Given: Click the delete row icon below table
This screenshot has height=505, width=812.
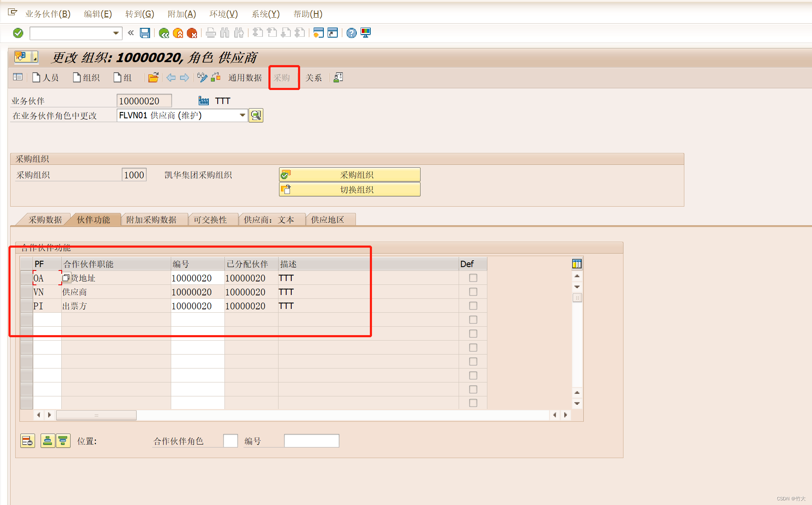Looking at the screenshot, I should click(x=27, y=441).
